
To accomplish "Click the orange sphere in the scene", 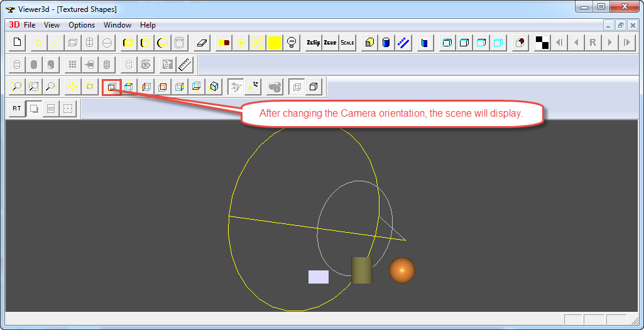I will click(402, 270).
